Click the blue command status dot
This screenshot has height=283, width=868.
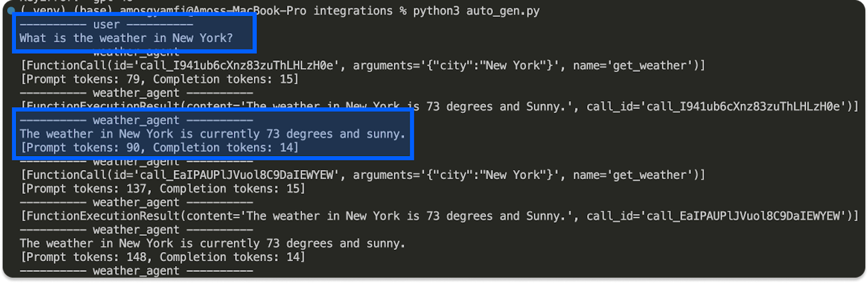[x=11, y=10]
